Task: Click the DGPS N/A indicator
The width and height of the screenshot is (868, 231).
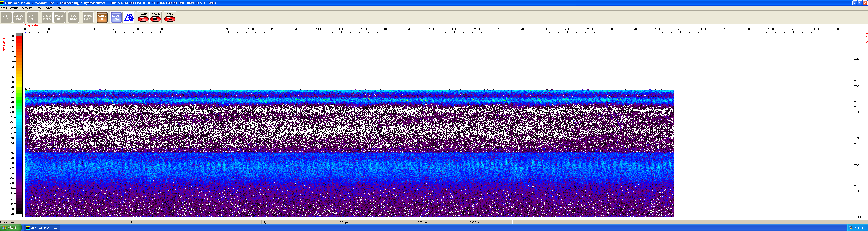Action: (x=170, y=17)
